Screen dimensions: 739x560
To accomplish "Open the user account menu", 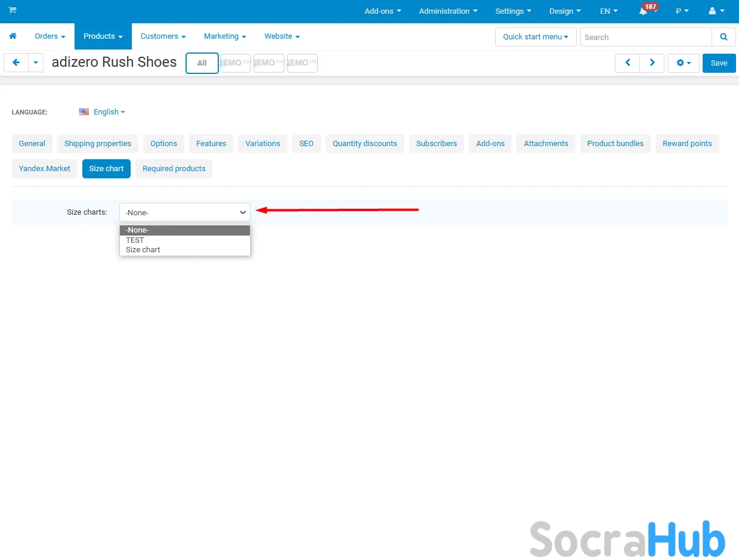I will [x=716, y=11].
